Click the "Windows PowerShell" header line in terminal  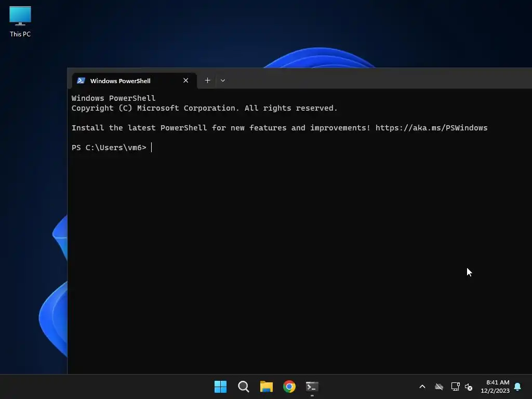[x=113, y=98]
